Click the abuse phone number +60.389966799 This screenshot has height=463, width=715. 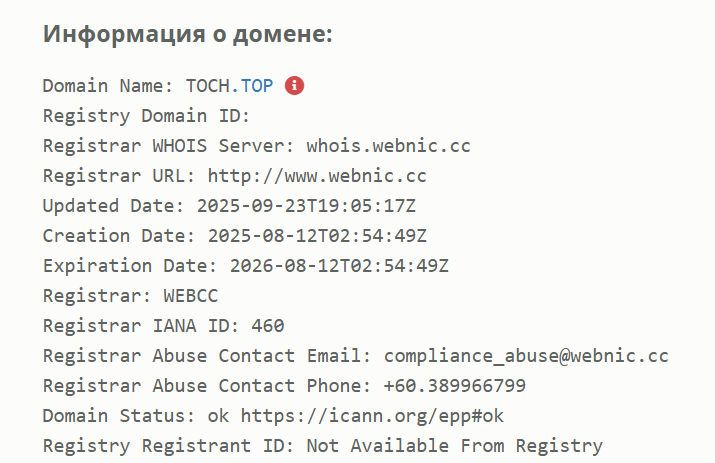[x=454, y=386]
